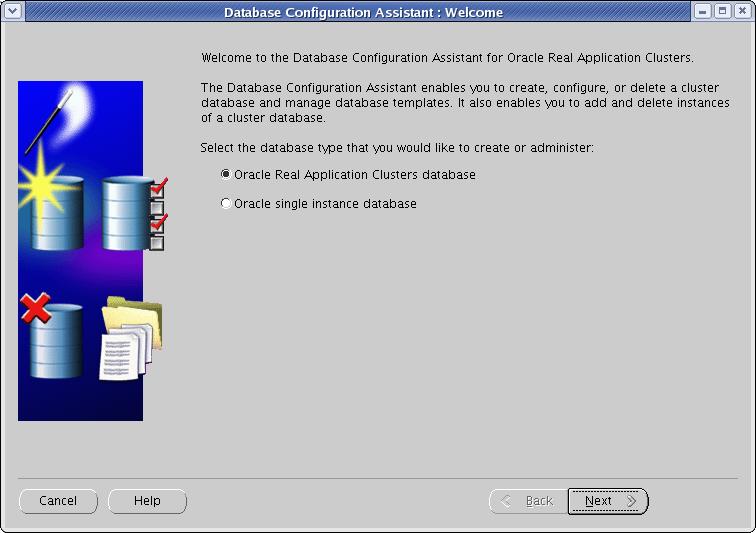
Task: Choose Oracle single instance database radio button
Action: 226,203
